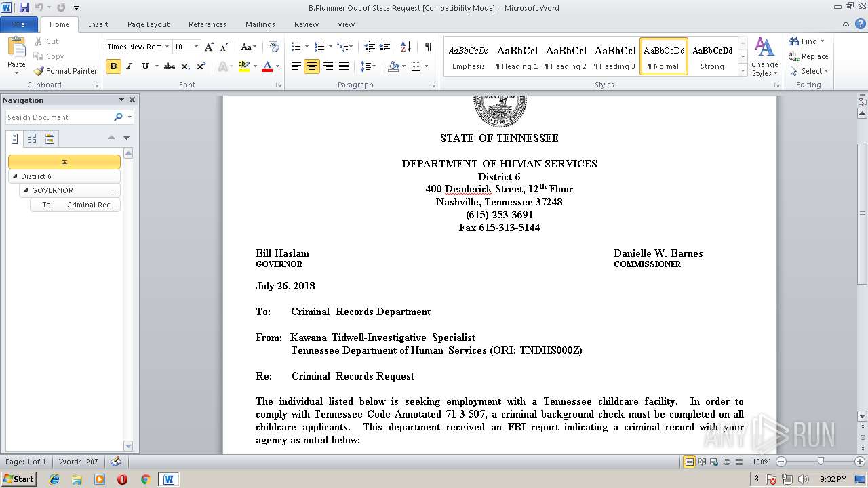
Task: Close the Navigation pane
Action: [x=132, y=100]
